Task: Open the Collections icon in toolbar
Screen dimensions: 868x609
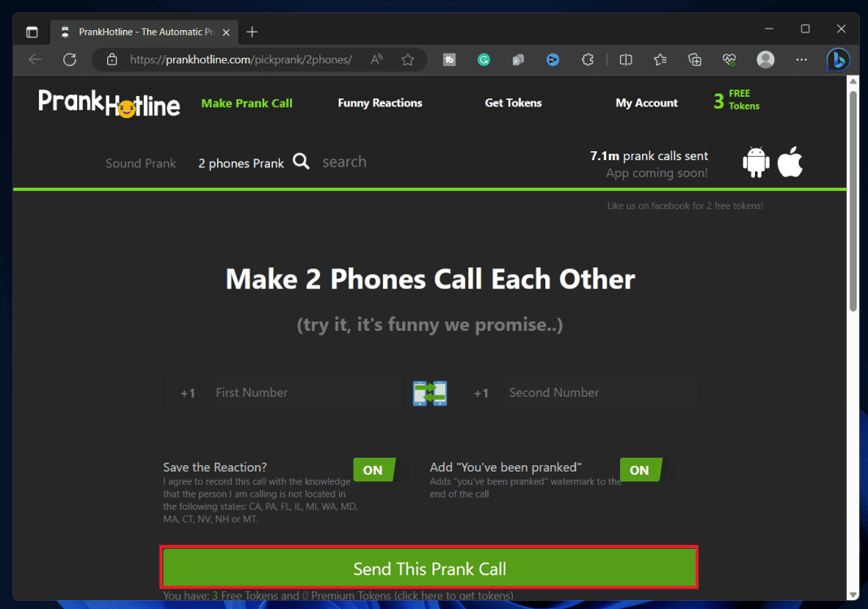Action: click(694, 59)
